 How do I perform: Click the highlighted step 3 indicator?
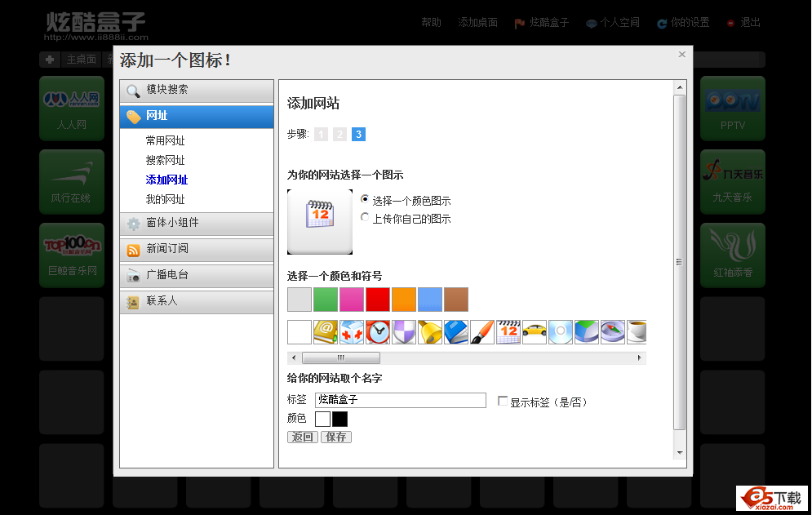[358, 134]
